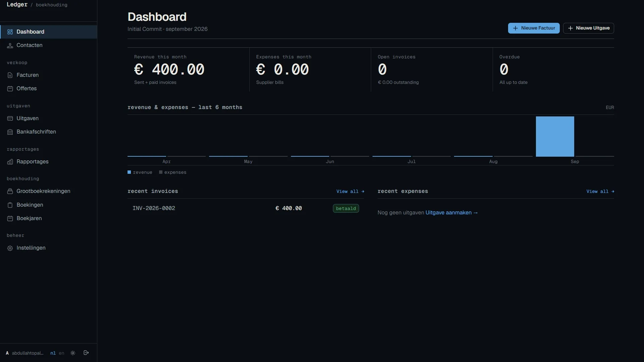Click the All up to date text
644x362 pixels.
(x=513, y=83)
